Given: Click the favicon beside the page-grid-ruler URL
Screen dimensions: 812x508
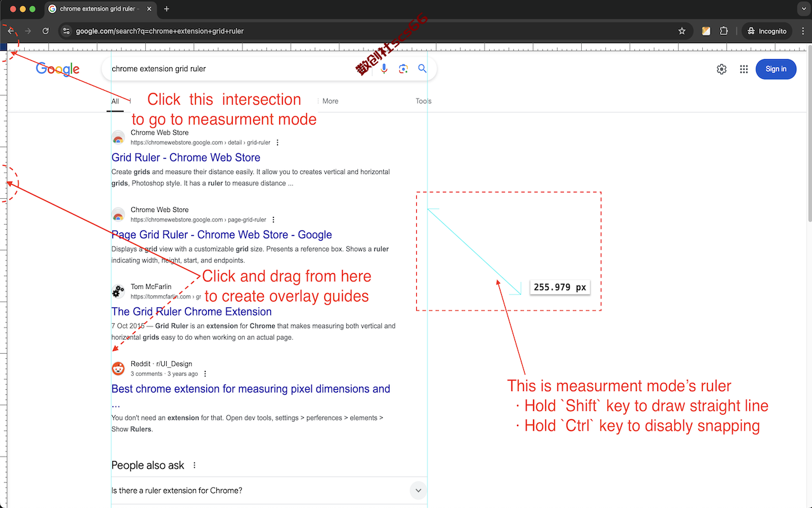Looking at the screenshot, I should 118,215.
